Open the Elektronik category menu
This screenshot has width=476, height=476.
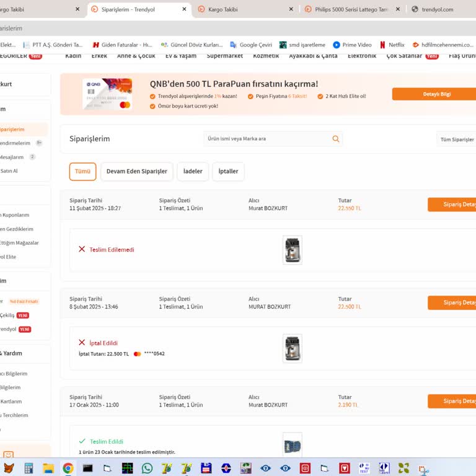362,56
